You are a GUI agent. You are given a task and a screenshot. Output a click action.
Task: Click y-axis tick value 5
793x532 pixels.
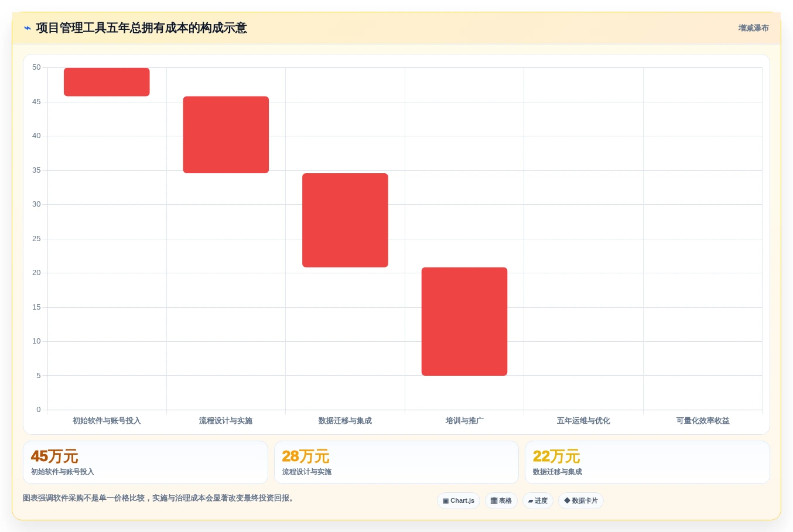coord(39,376)
